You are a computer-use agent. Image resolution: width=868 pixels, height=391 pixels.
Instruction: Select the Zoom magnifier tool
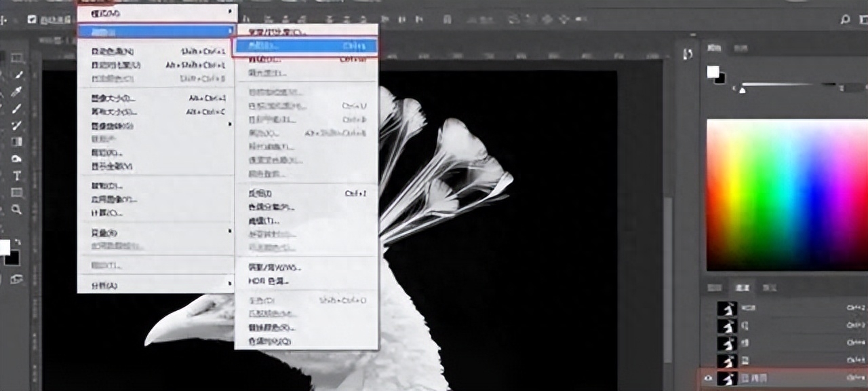(17, 210)
